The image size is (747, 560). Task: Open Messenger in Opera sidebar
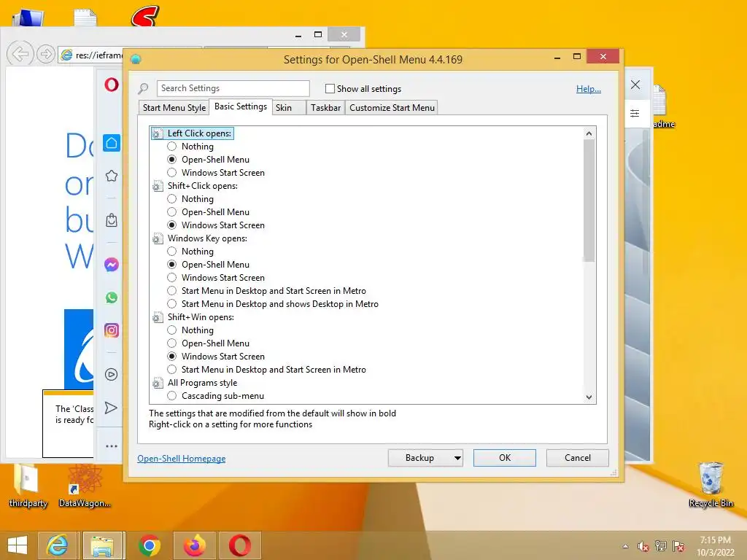(112, 265)
